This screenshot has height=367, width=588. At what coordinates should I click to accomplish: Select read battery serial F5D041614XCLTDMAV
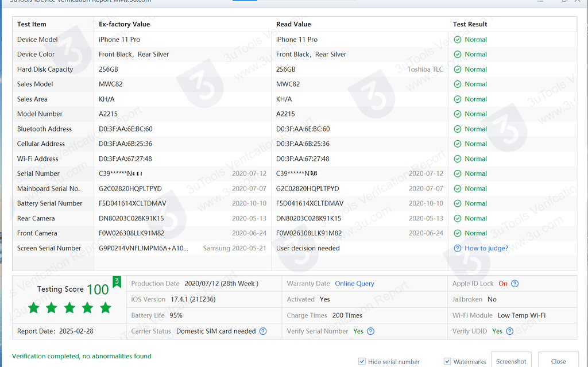(310, 203)
